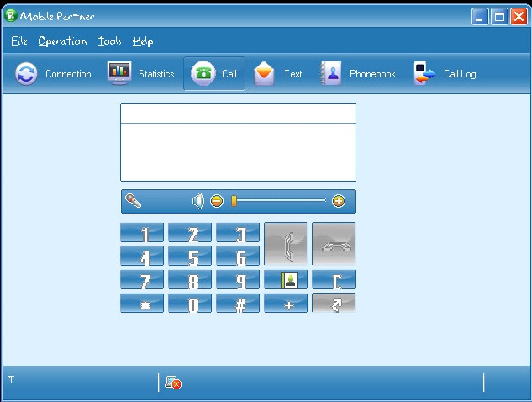
Task: Dial digit 1 on keypad
Action: [x=142, y=233]
